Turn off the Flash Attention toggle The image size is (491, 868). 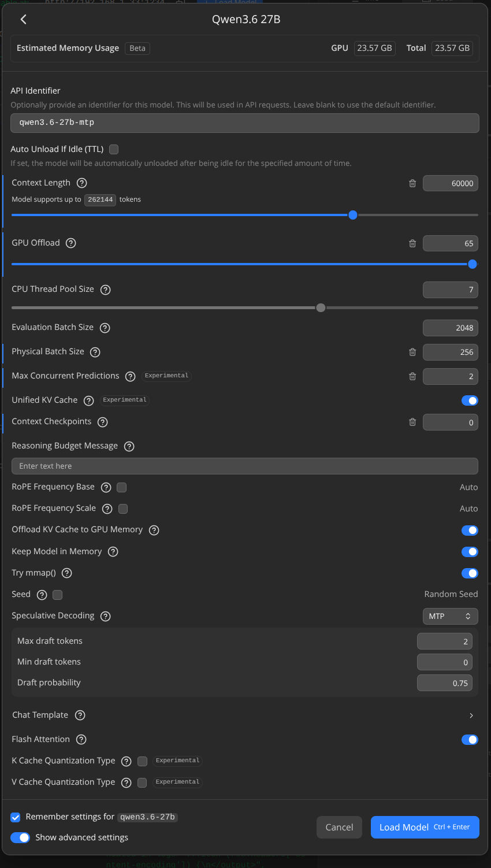pos(470,740)
